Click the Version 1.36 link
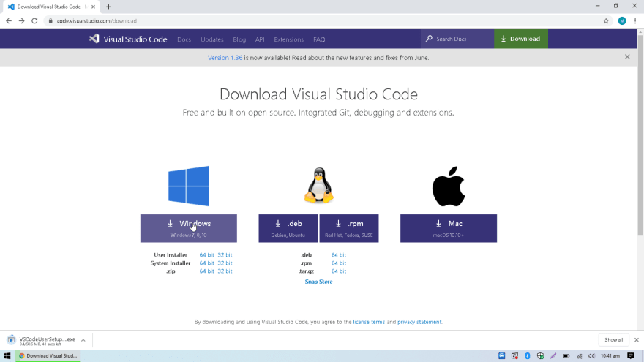Viewport: 644px width, 362px height. [225, 58]
